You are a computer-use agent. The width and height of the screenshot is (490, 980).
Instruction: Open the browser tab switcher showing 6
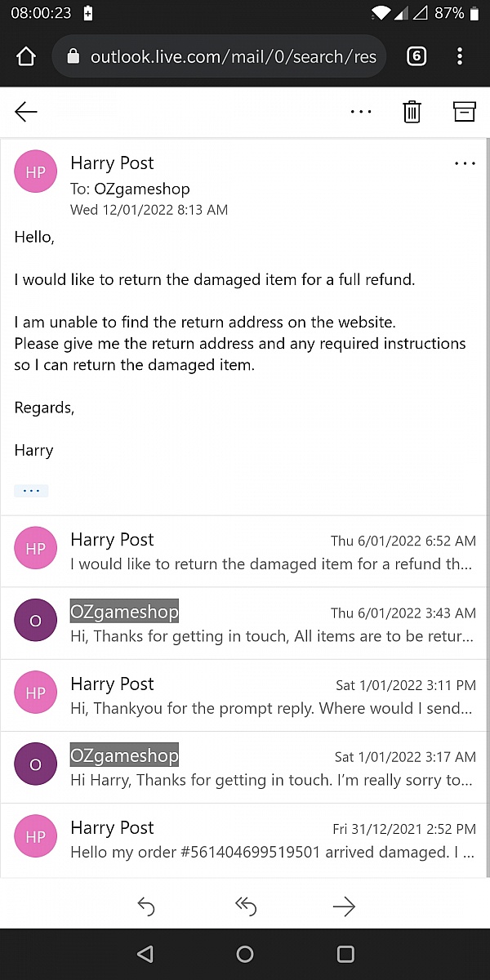(x=416, y=56)
